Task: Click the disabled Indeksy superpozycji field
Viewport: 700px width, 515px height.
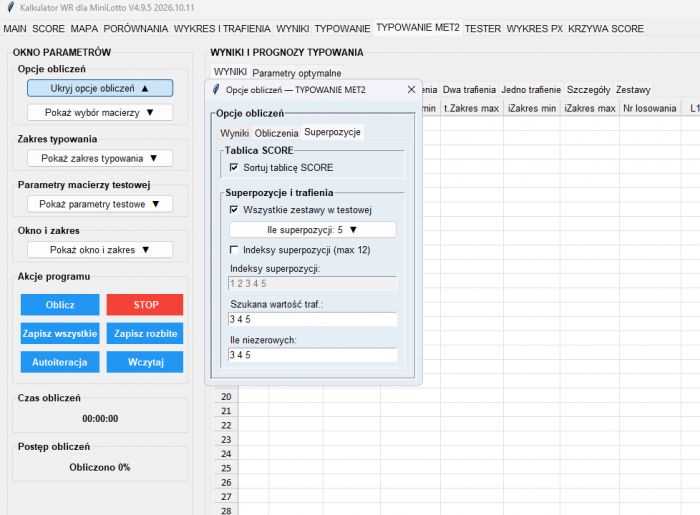Action: 312,283
